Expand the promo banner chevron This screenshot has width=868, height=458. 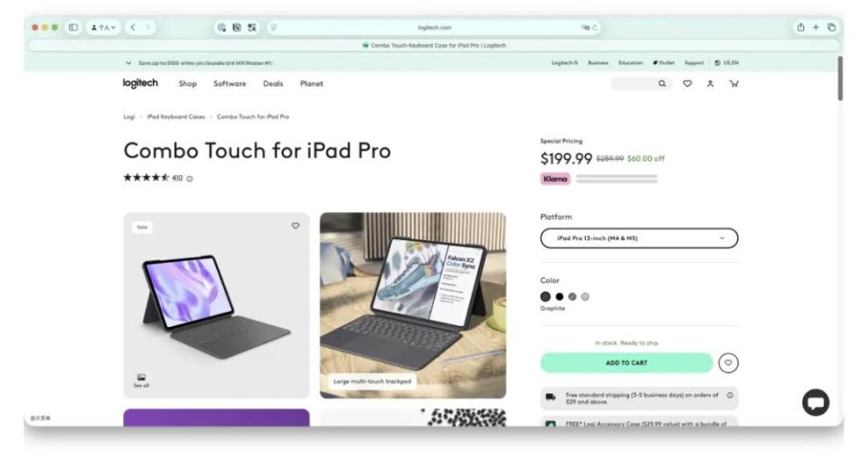click(128, 63)
